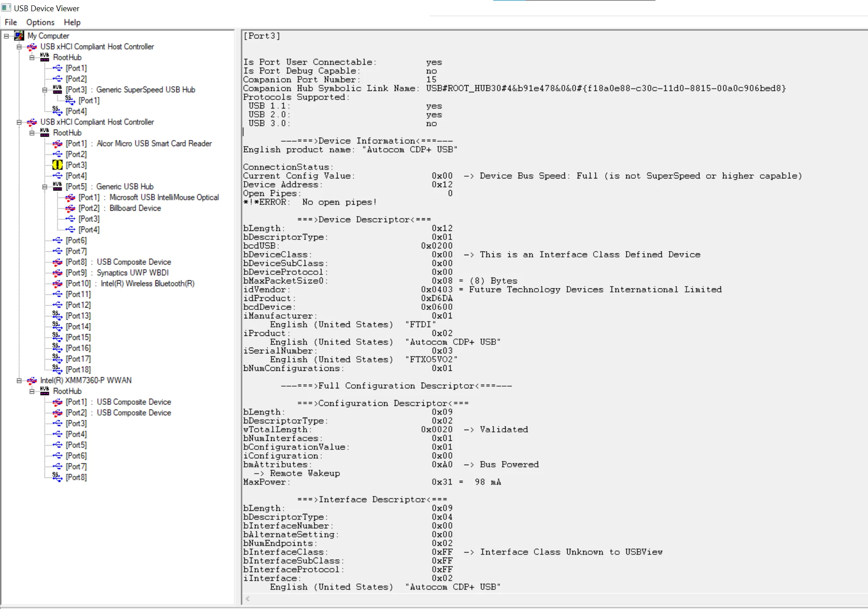Viewport: 868px width, 609px height.
Task: Click Generic SuperSpeed USB Hub icon
Action: (x=57, y=90)
